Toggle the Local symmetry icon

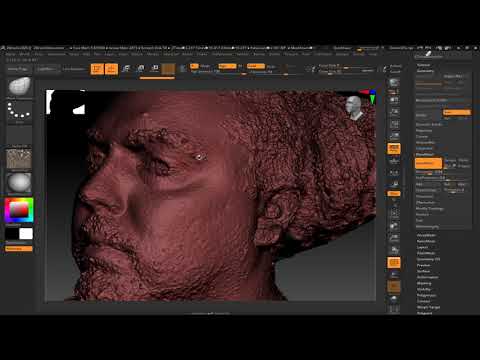[394, 173]
